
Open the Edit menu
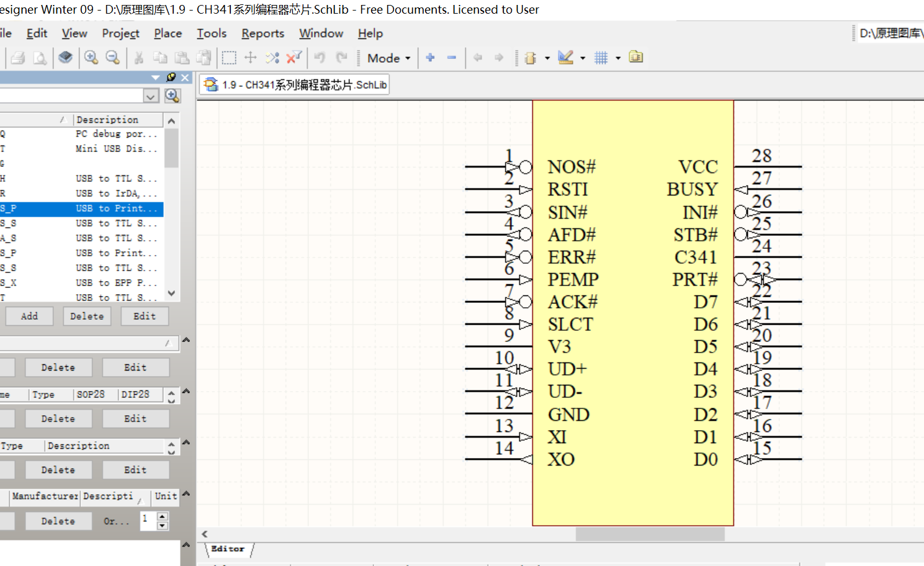37,34
